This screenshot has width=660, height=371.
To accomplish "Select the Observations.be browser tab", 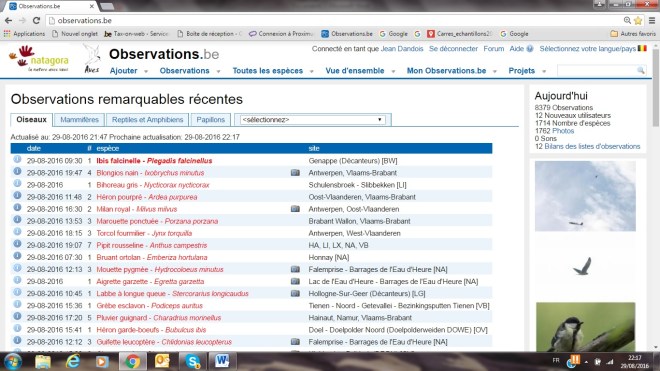I will 51,6.
